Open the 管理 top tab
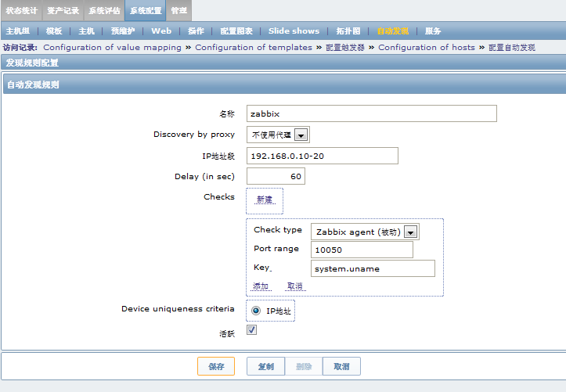The width and height of the screenshot is (566, 392). coord(179,10)
